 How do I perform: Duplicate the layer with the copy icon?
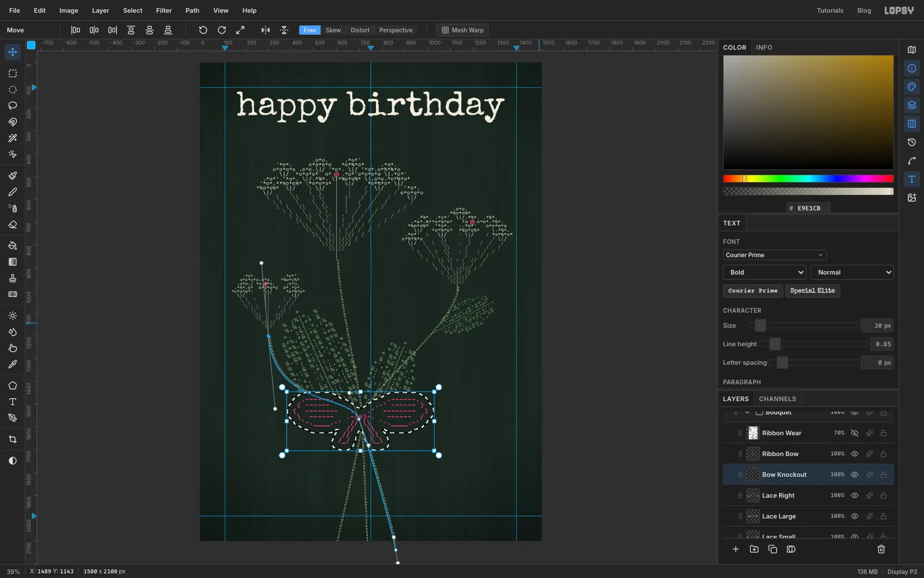click(x=772, y=549)
